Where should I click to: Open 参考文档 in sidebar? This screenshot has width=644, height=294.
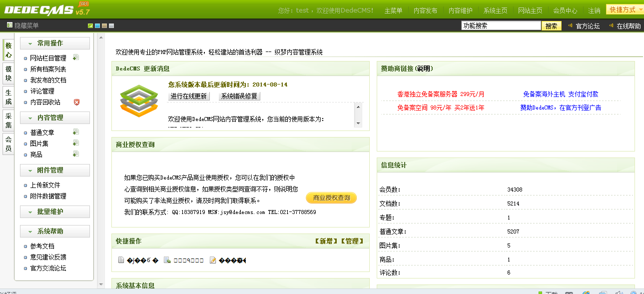pyautogui.click(x=42, y=246)
